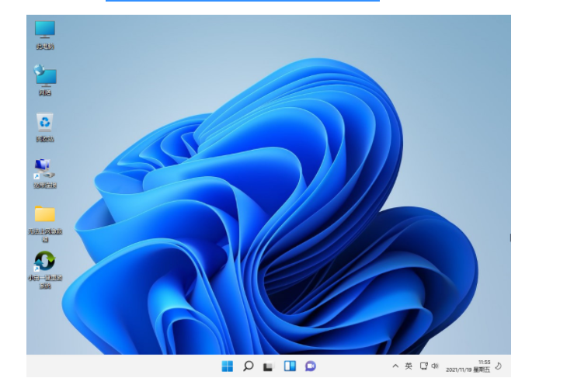This screenshot has width=567, height=392.
Task: Show hidden system tray icons
Action: pyautogui.click(x=395, y=366)
